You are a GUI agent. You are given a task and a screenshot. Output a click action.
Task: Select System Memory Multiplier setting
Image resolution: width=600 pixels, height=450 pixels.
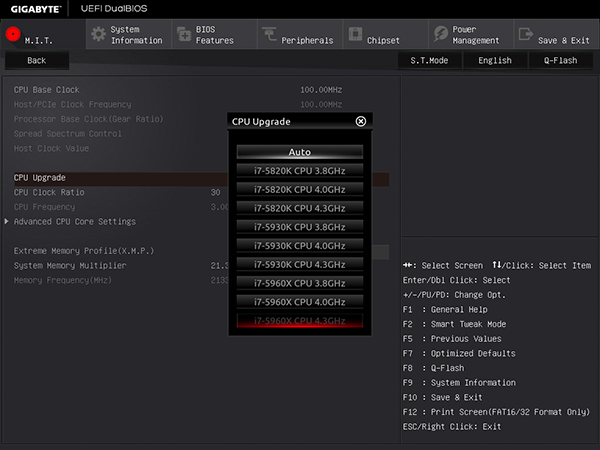point(70,266)
